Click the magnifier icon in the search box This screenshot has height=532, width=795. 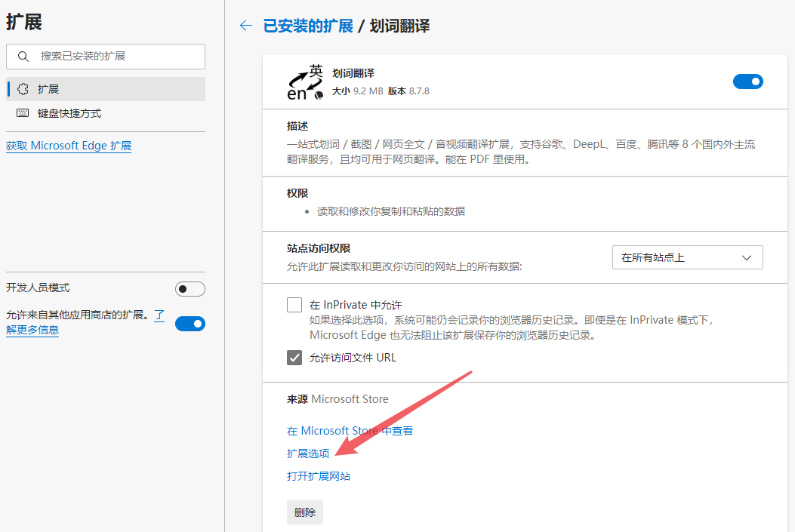[x=23, y=57]
